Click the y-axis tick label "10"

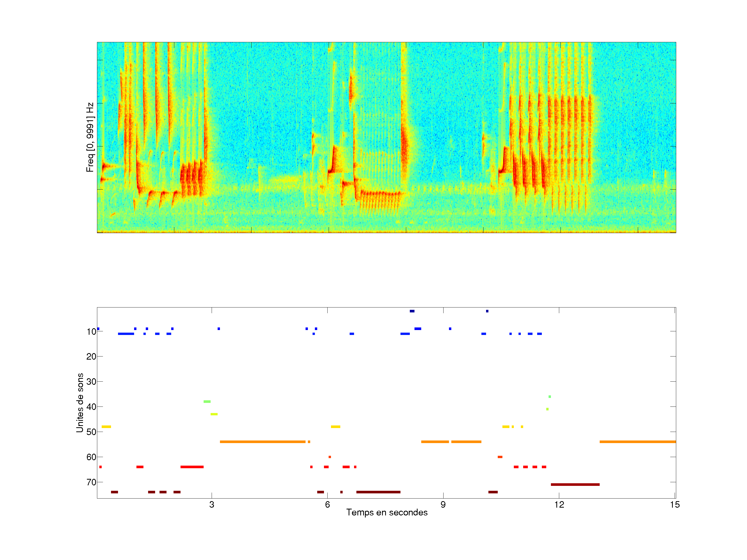[91, 332]
